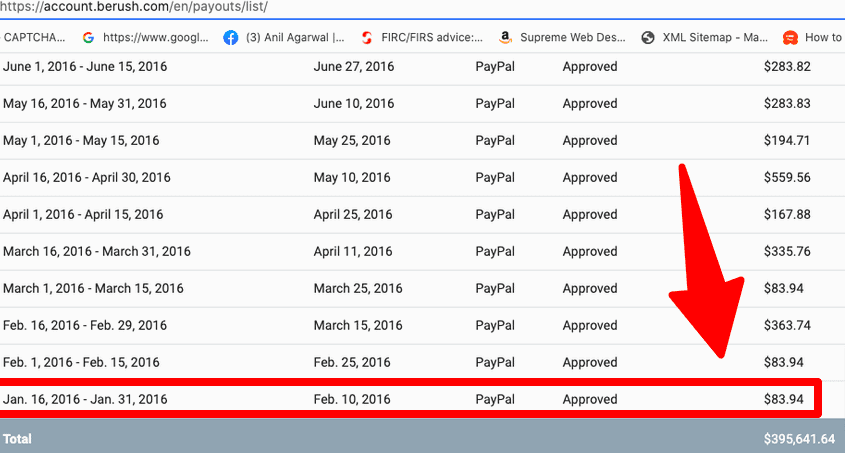Screen dimensions: 845x453
Task: Click payout date March 25, 2016
Action: (x=358, y=288)
